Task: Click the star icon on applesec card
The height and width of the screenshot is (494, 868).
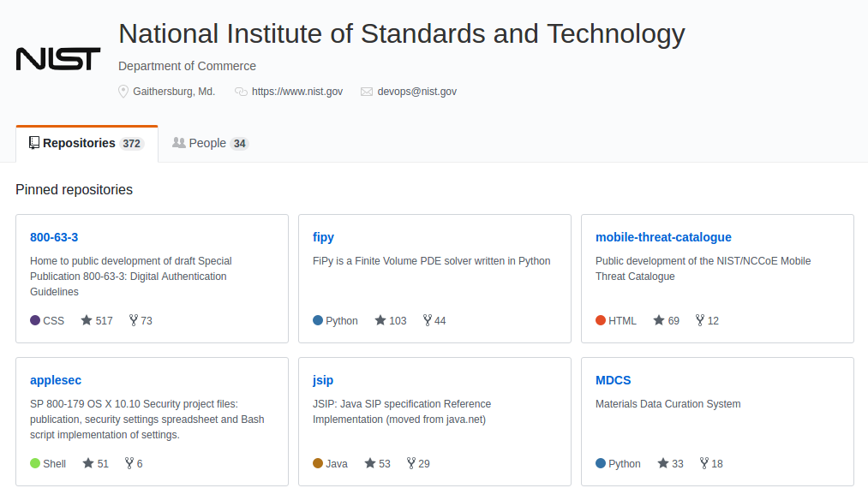Action: pyautogui.click(x=88, y=463)
